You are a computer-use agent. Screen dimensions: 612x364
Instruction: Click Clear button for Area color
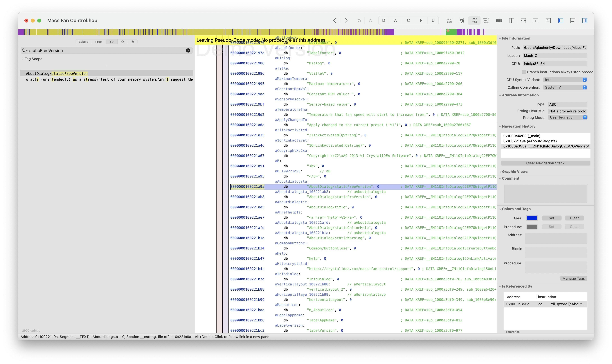tap(574, 218)
